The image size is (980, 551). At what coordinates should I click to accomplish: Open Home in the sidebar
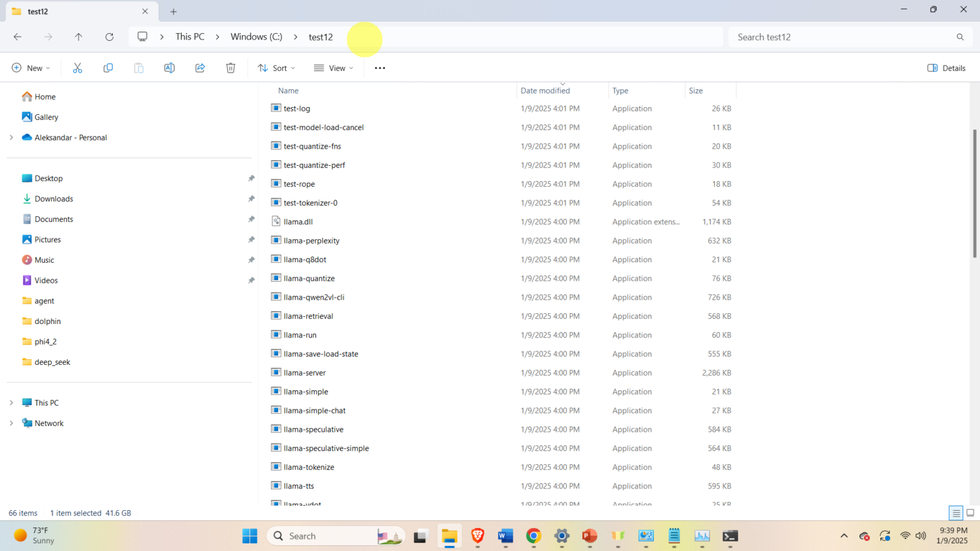tap(45, 97)
